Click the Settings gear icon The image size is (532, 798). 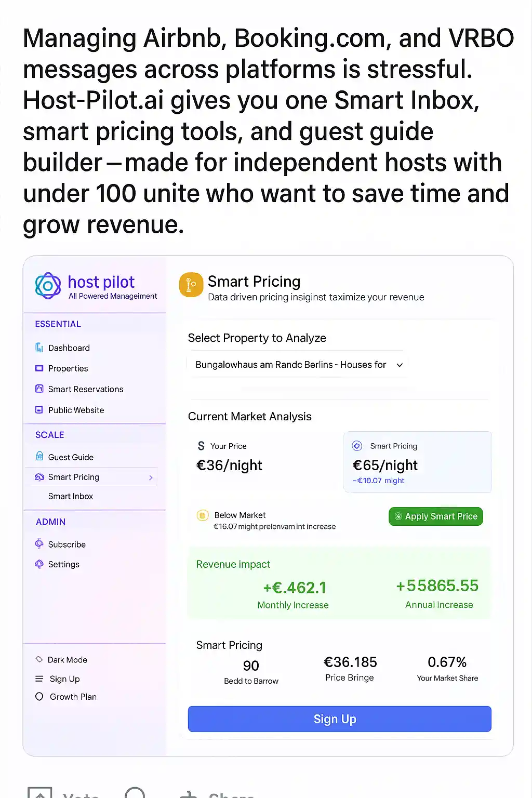tap(39, 564)
